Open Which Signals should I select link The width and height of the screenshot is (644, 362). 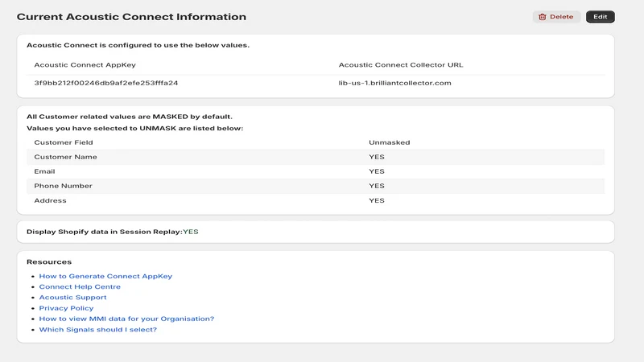point(97,330)
